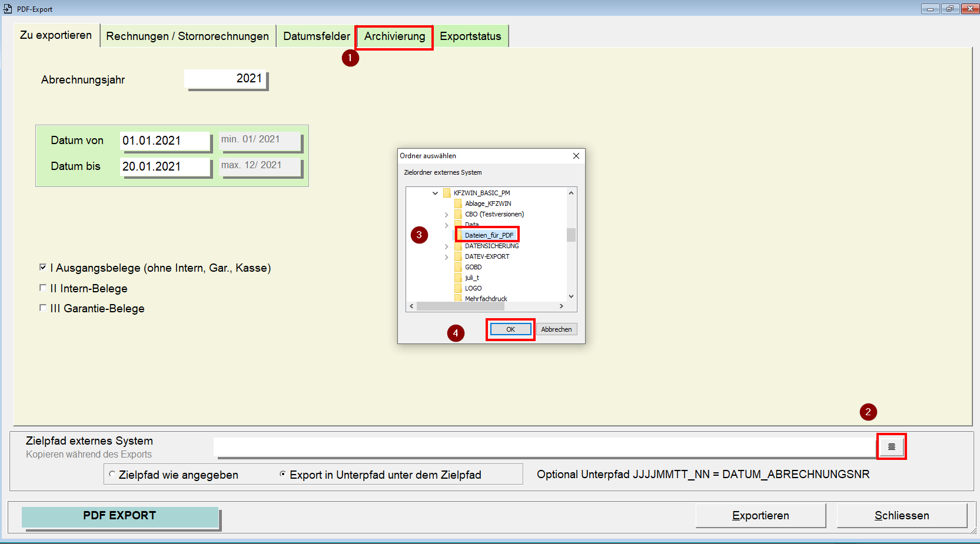This screenshot has width=980, height=544.
Task: Click the min. 01/ 2021 field
Action: 261,141
